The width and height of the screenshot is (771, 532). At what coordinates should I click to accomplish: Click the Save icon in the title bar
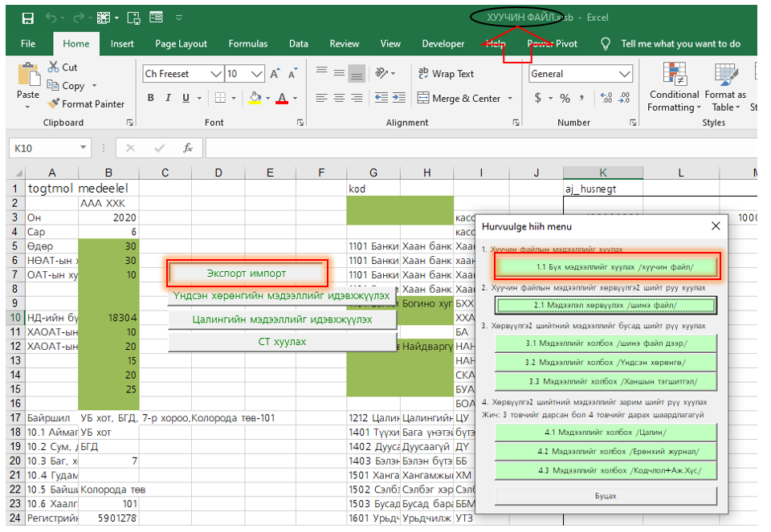28,18
